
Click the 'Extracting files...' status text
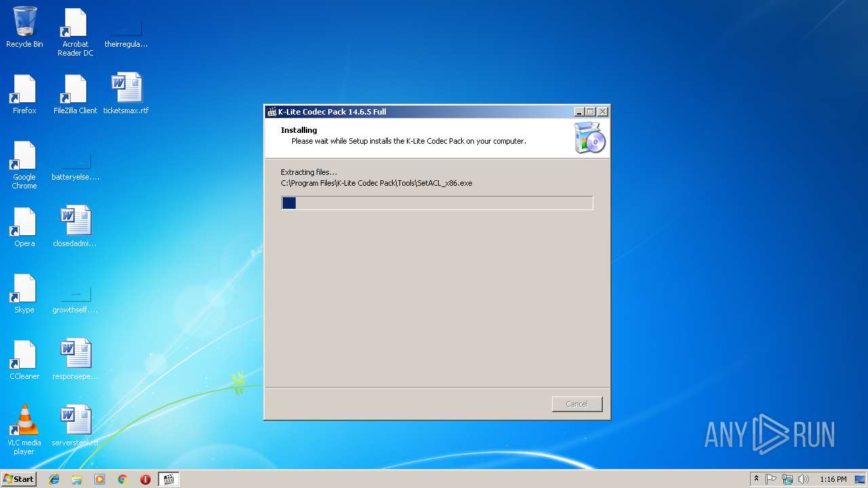(309, 172)
